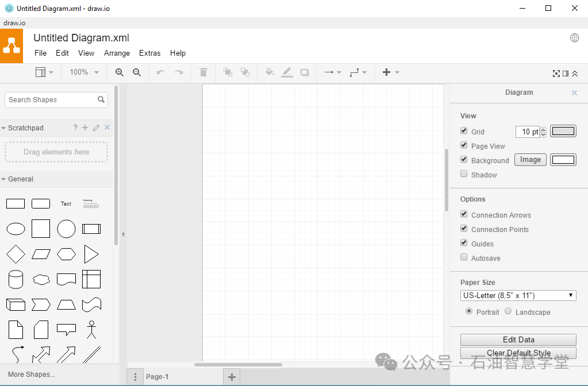588x386 pixels.
Task: Click the redo arrow icon
Action: pyautogui.click(x=179, y=72)
